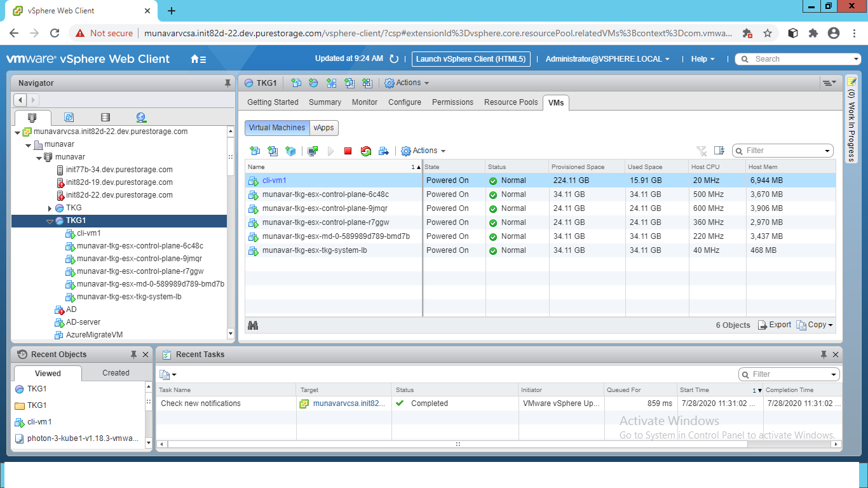
Task: Switch to Storage navigator tab
Action: (105, 118)
